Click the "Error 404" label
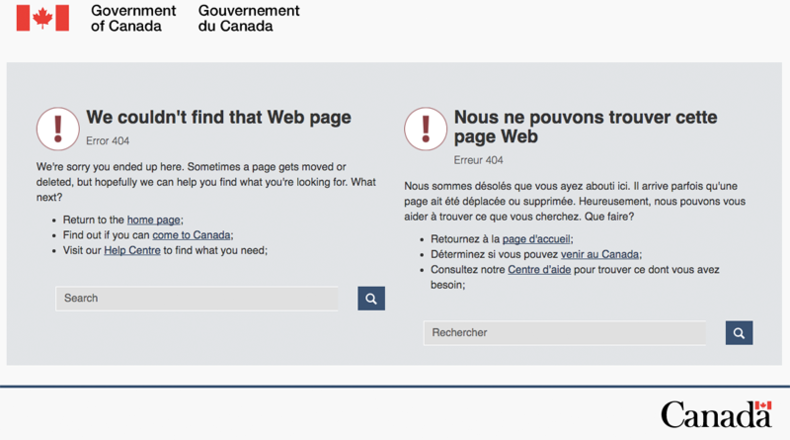This screenshot has height=440, width=790. [x=108, y=141]
